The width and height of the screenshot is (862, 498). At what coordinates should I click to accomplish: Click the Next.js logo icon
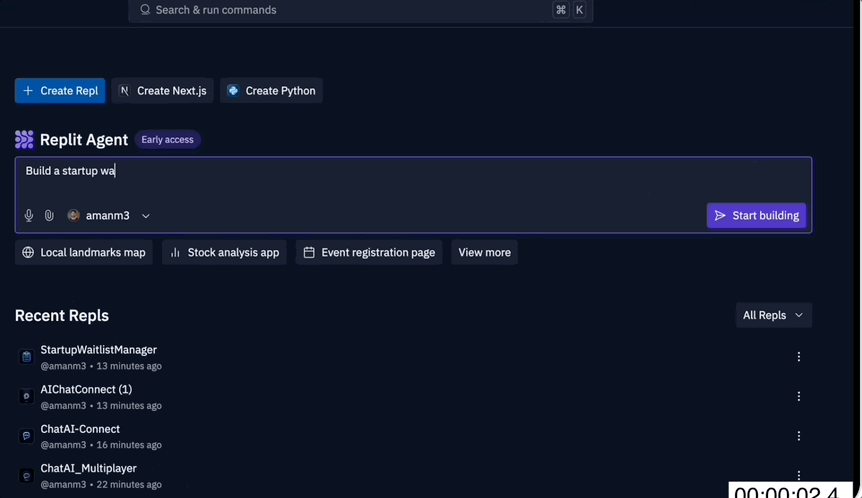(124, 91)
